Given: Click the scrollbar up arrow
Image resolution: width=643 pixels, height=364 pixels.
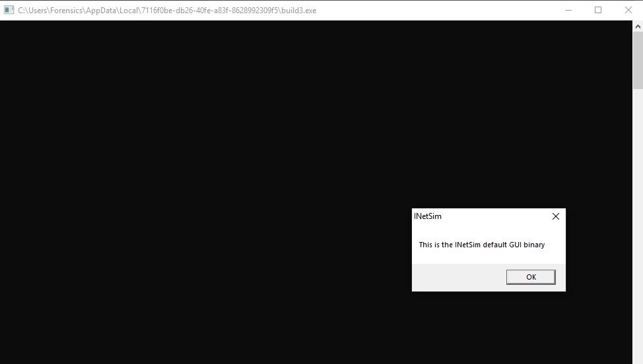Looking at the screenshot, I should (x=638, y=26).
